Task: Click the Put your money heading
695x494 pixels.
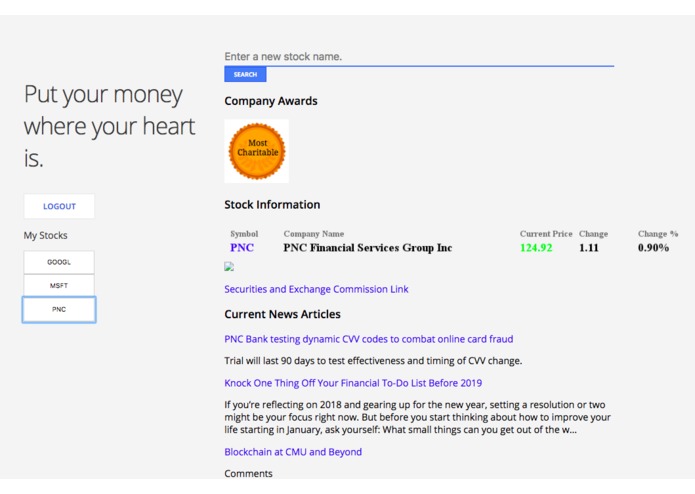Action: point(109,126)
